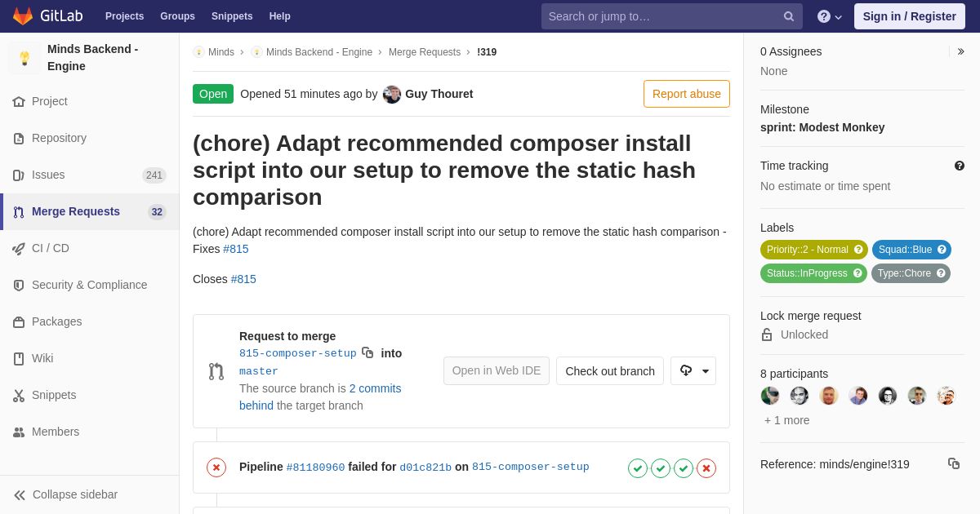Copy the merge request reference
The width and height of the screenshot is (980, 514).
coord(954,463)
